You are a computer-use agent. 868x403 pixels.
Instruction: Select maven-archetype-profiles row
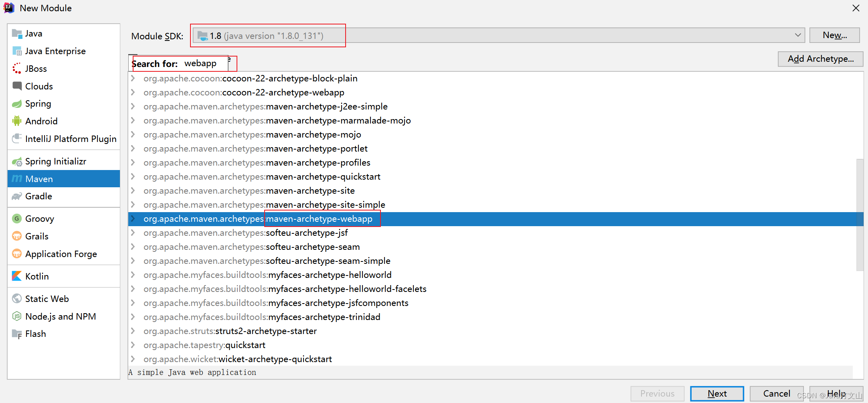click(496, 162)
